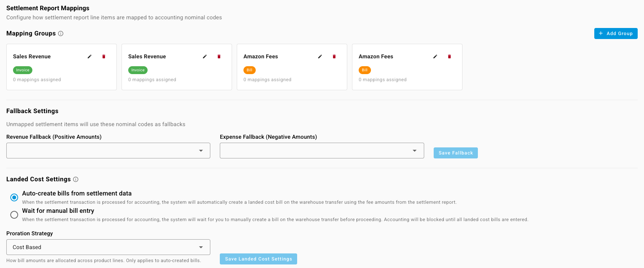The width and height of the screenshot is (644, 268).
Task: Edit the second Sales Revenue group
Action: (205, 57)
